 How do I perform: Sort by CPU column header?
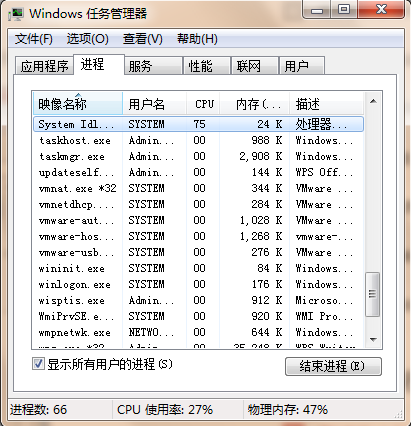(x=203, y=104)
